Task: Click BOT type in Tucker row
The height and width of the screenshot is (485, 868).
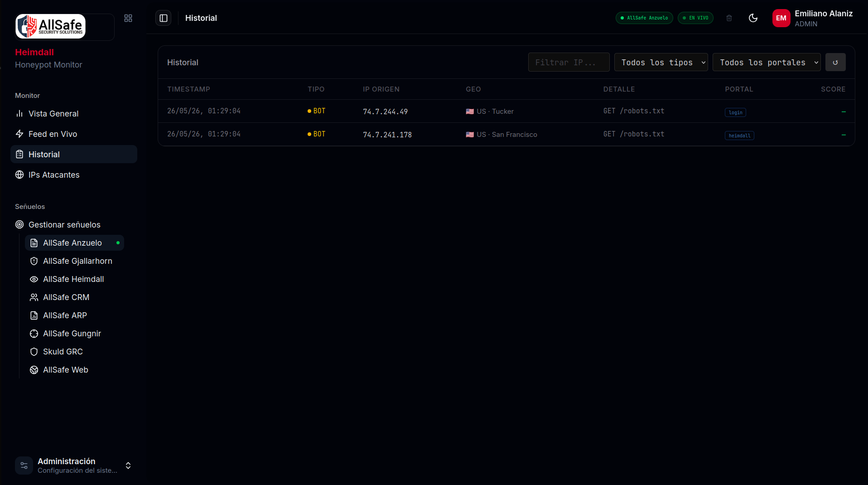Action: click(x=316, y=111)
